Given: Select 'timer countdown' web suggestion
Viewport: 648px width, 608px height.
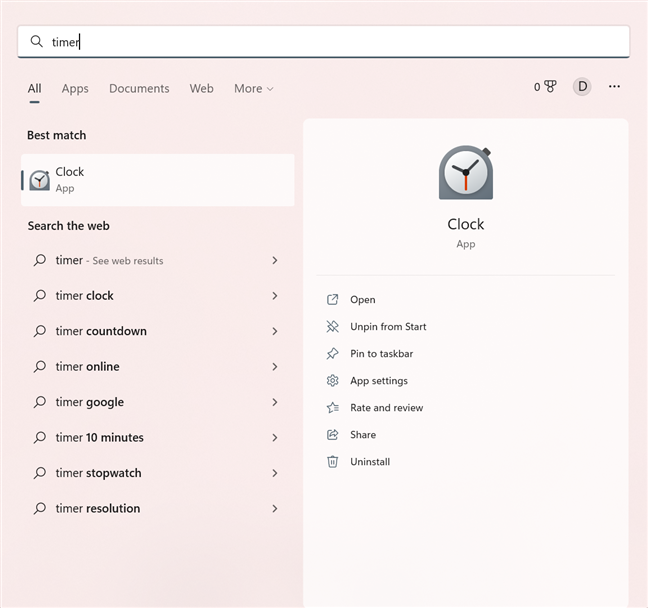Looking at the screenshot, I should 158,331.
